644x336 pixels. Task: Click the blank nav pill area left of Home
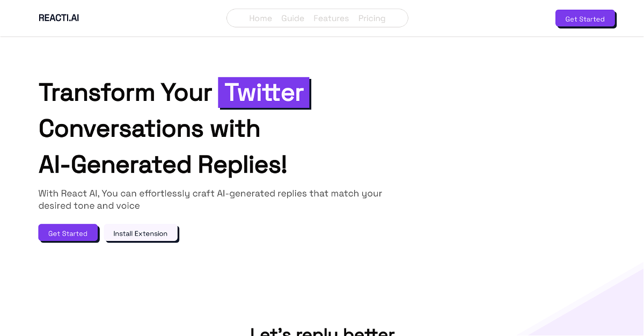[x=238, y=18]
